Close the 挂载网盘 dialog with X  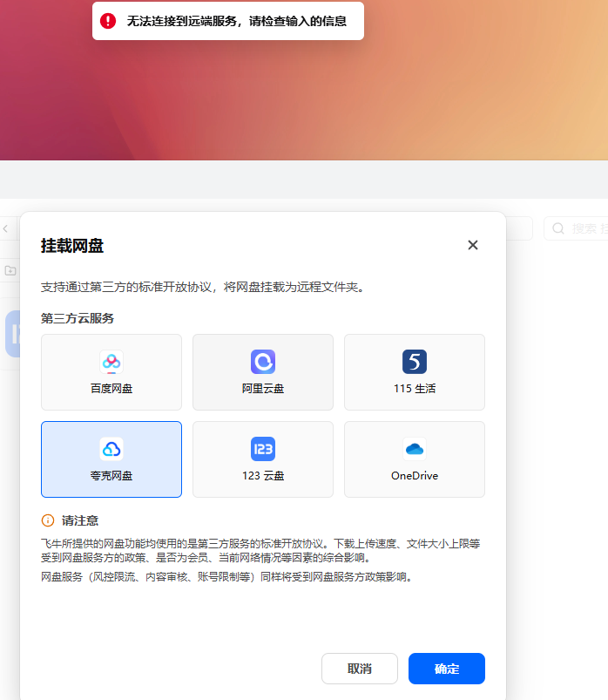[473, 245]
